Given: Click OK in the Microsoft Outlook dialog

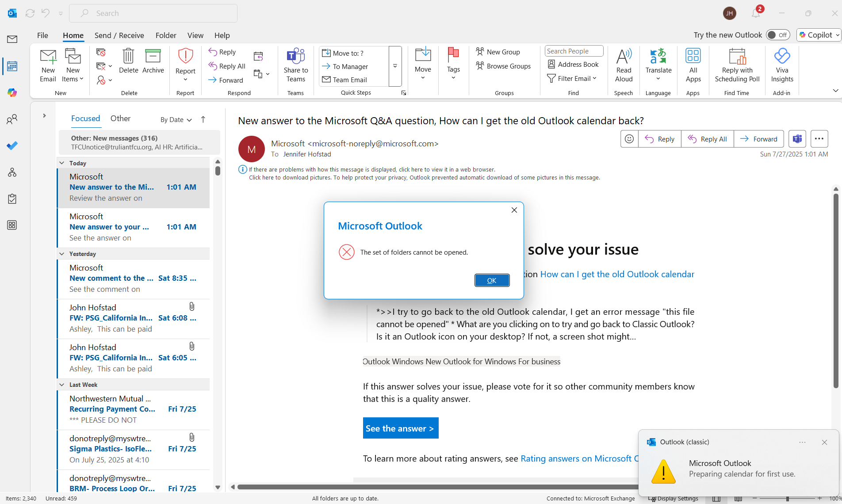Looking at the screenshot, I should [492, 280].
